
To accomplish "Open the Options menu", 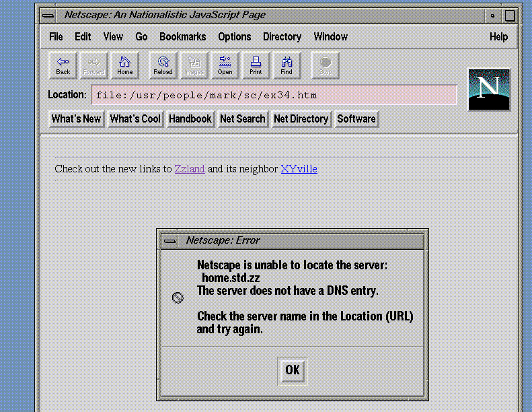I will (234, 37).
